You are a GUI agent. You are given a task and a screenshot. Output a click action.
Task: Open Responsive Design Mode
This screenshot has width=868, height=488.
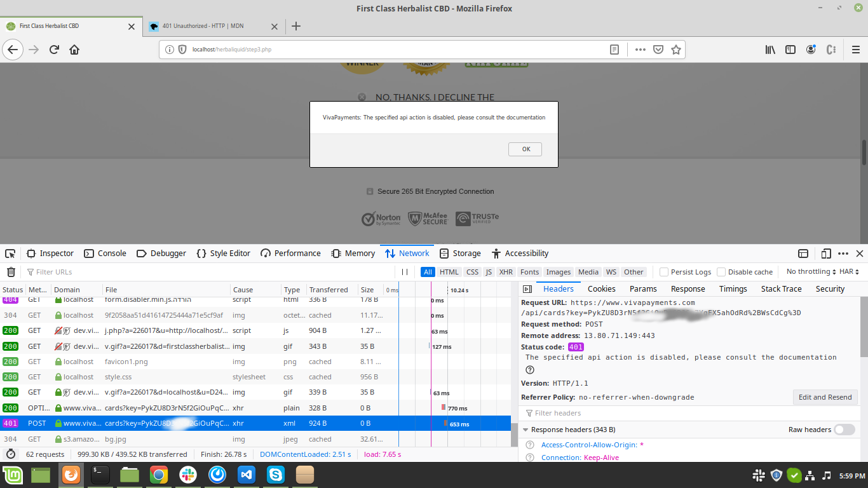click(825, 253)
